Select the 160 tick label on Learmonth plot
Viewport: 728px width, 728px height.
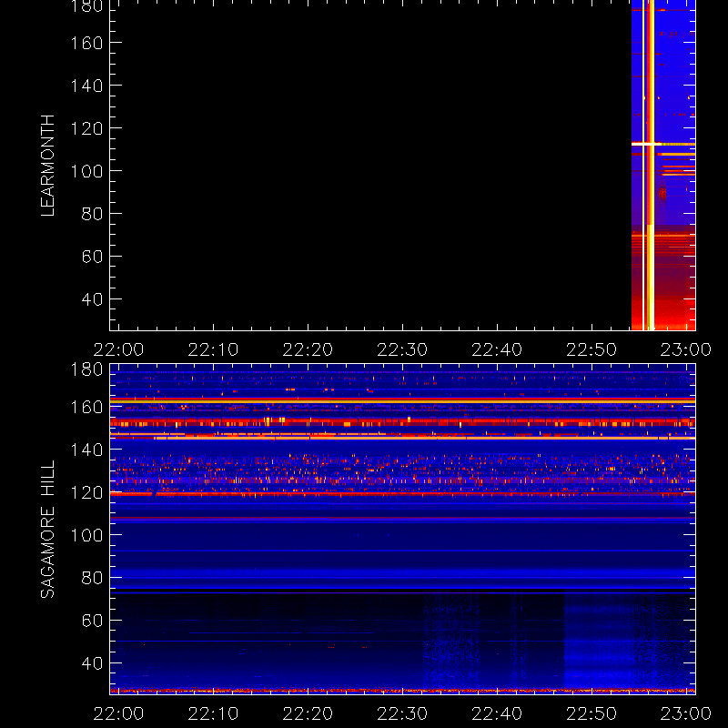[x=86, y=43]
